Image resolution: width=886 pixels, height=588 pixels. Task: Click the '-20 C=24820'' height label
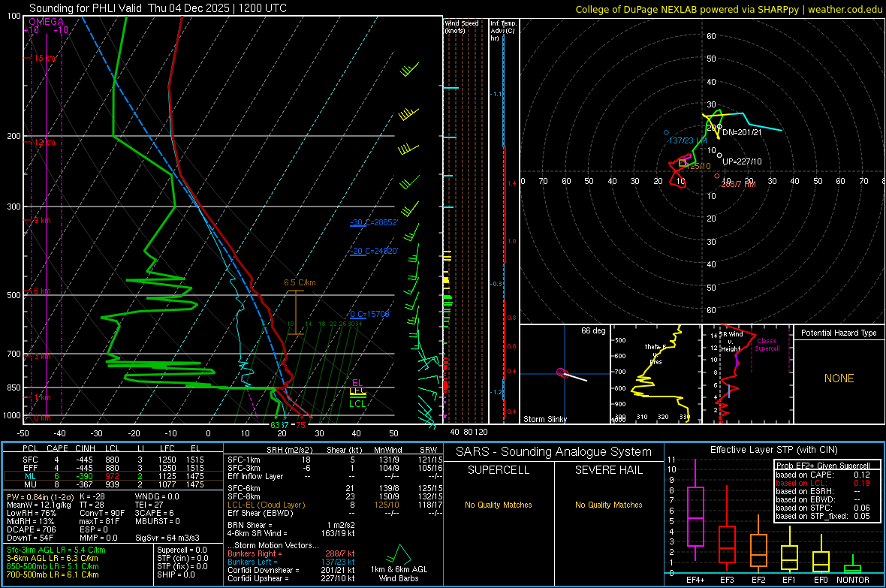[373, 251]
